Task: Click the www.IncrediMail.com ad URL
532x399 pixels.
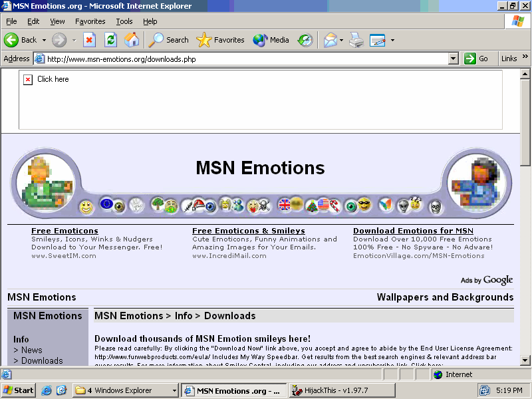Action: coord(229,256)
